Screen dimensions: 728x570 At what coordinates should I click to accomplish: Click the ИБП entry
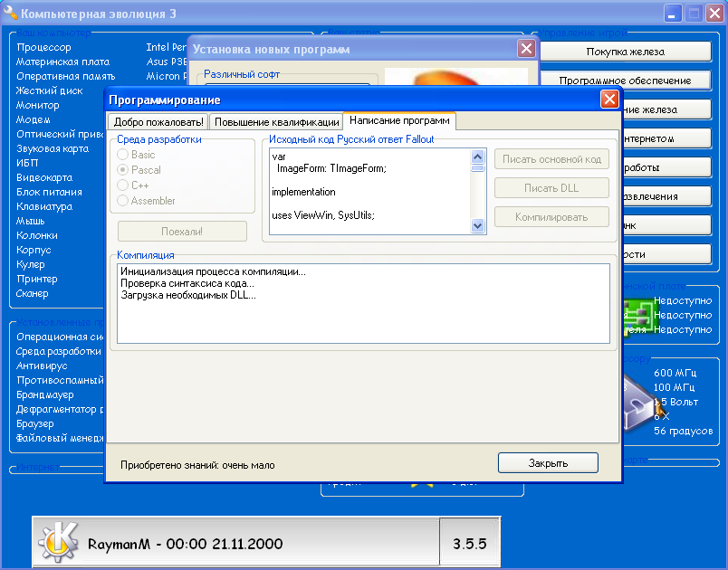pyautogui.click(x=27, y=163)
